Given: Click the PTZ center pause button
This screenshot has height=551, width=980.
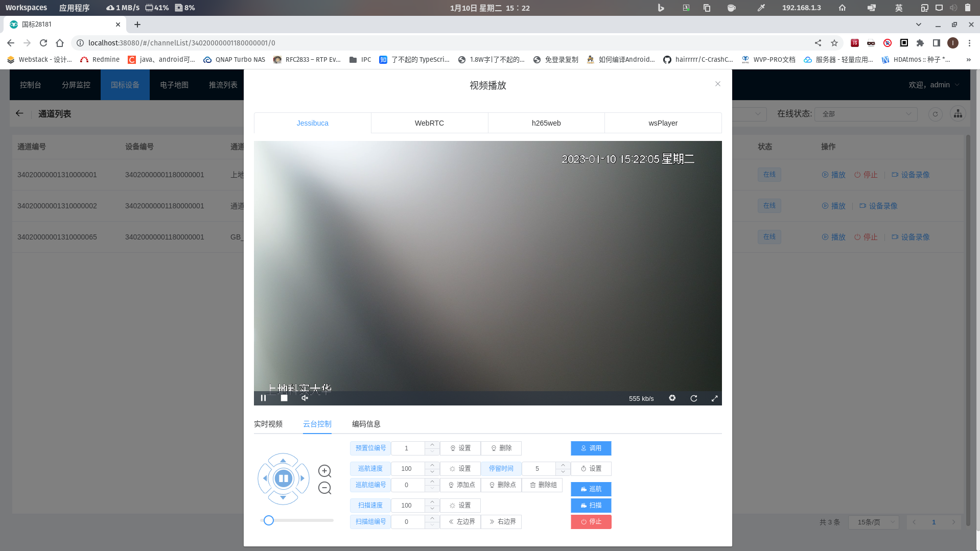Looking at the screenshot, I should click(x=283, y=478).
